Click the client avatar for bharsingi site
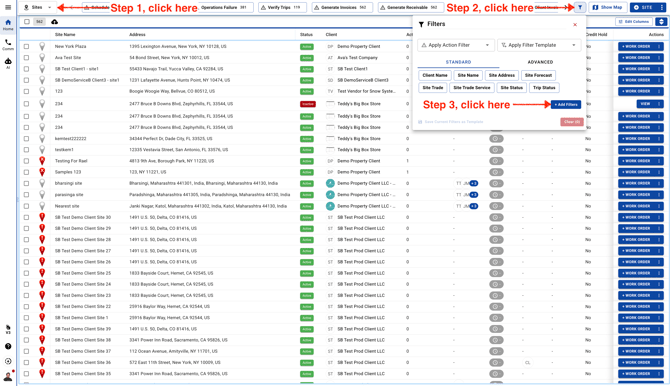 330,183
